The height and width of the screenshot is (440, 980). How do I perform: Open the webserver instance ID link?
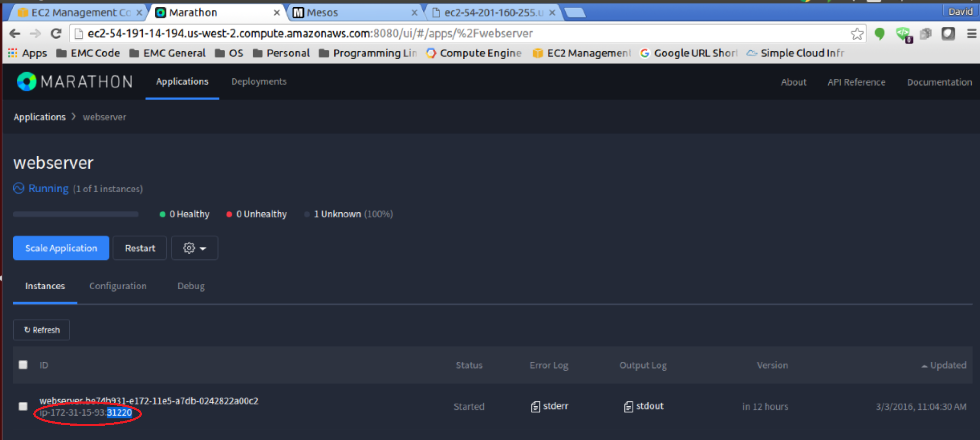pos(148,401)
